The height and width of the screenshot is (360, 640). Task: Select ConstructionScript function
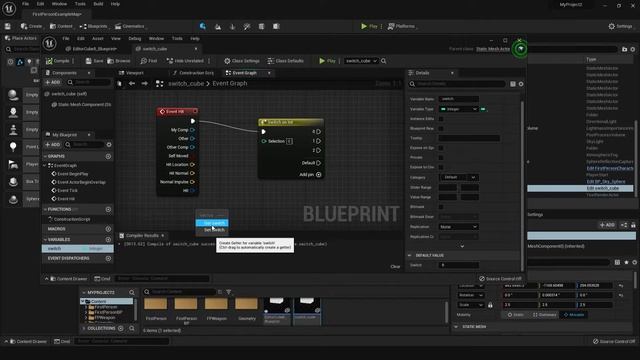coord(70,219)
